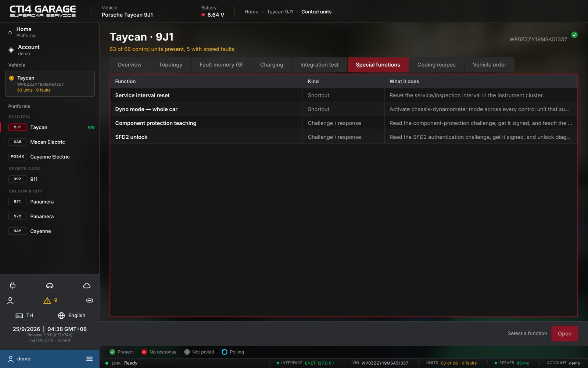Select the SFD2 unlock function
The height and width of the screenshot is (368, 588).
[344, 137]
